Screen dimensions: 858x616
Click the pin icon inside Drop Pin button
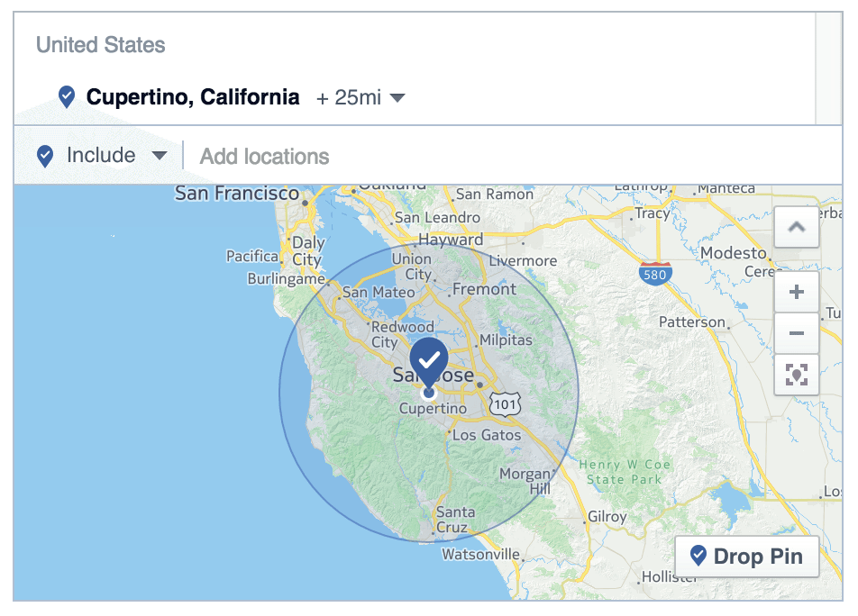(698, 556)
